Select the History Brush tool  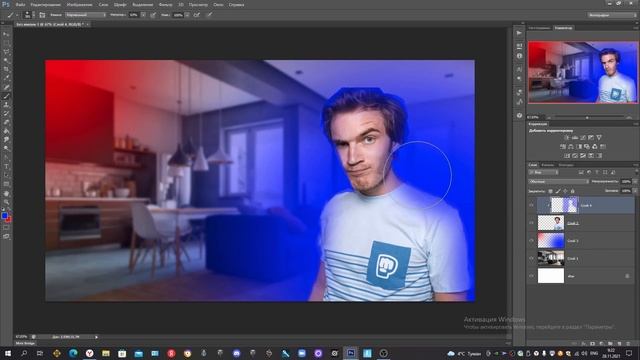point(6,113)
